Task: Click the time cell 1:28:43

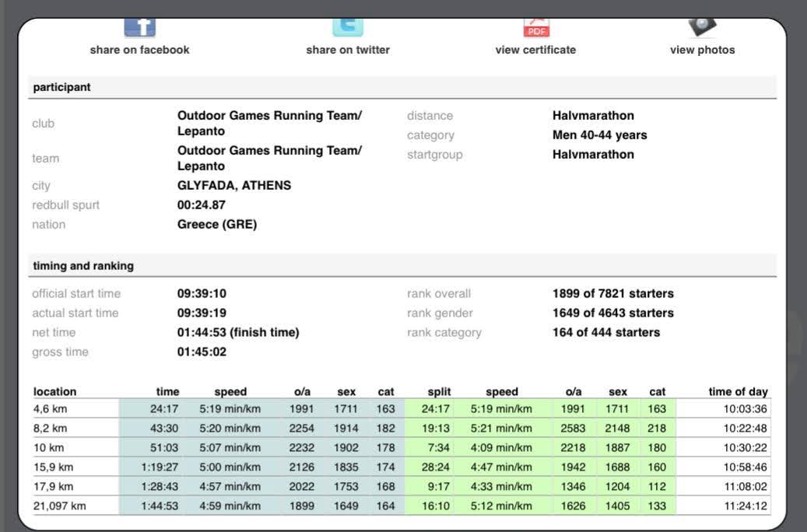Action: [160, 486]
